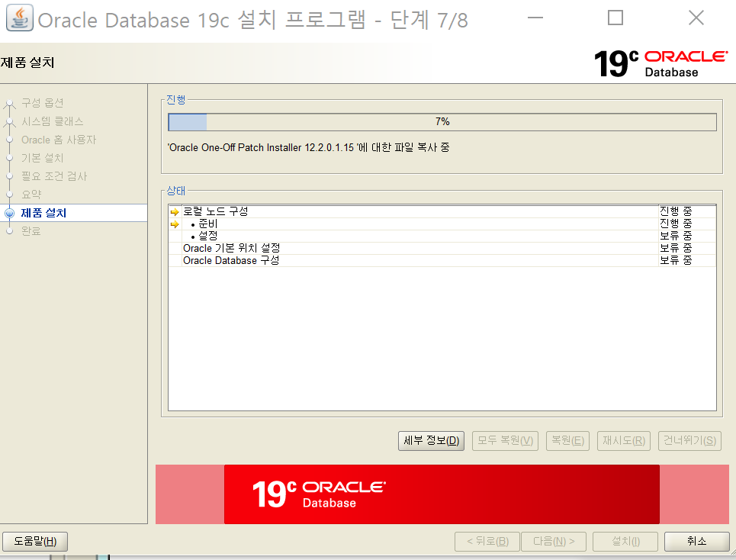The height and width of the screenshot is (560, 736).
Task: Minimize the Oracle installer window
Action: (535, 18)
